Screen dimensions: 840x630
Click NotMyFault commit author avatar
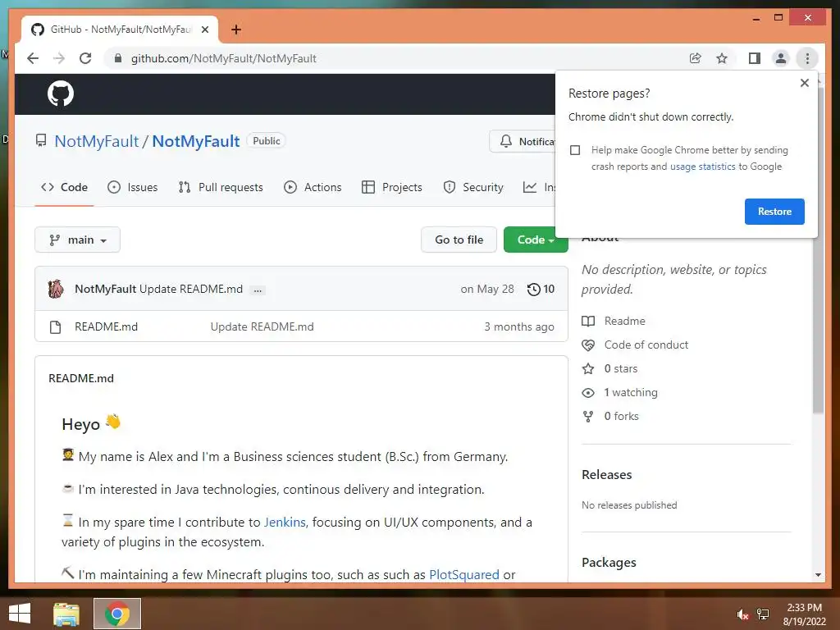click(x=56, y=289)
